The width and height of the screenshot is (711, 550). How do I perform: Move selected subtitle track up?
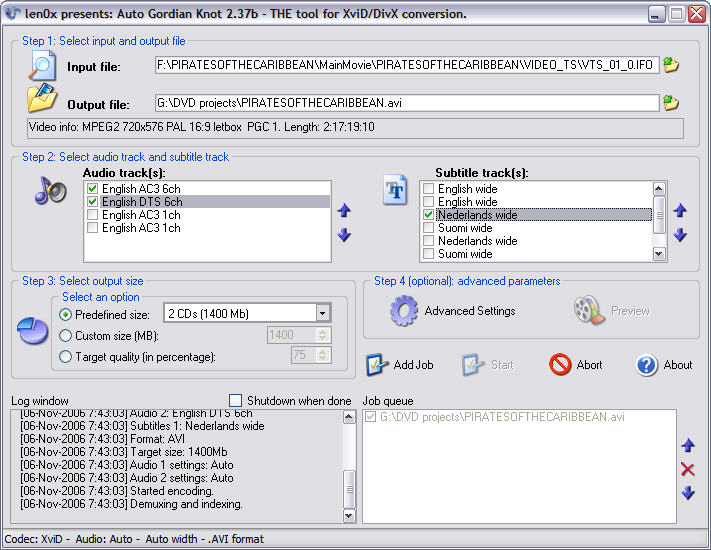(680, 210)
